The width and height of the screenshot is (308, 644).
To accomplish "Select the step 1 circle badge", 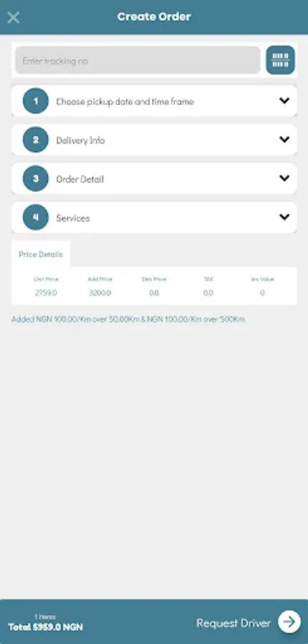I will (36, 101).
